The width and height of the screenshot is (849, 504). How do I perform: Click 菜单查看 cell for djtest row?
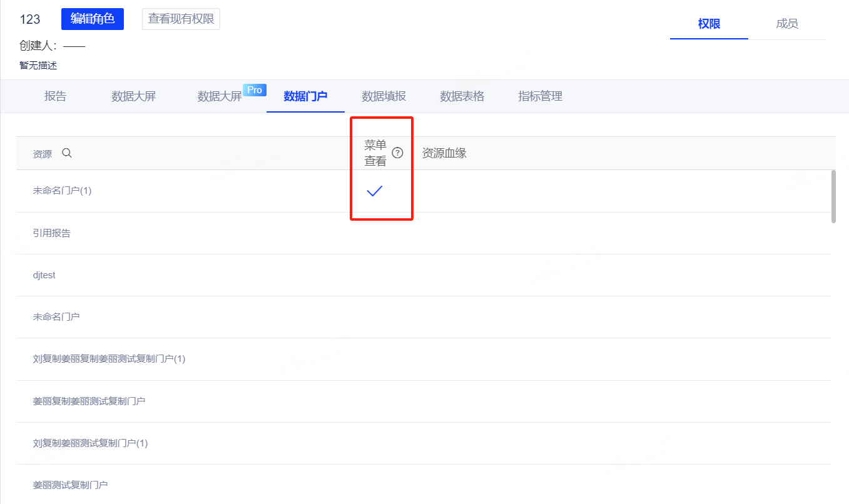tap(374, 275)
